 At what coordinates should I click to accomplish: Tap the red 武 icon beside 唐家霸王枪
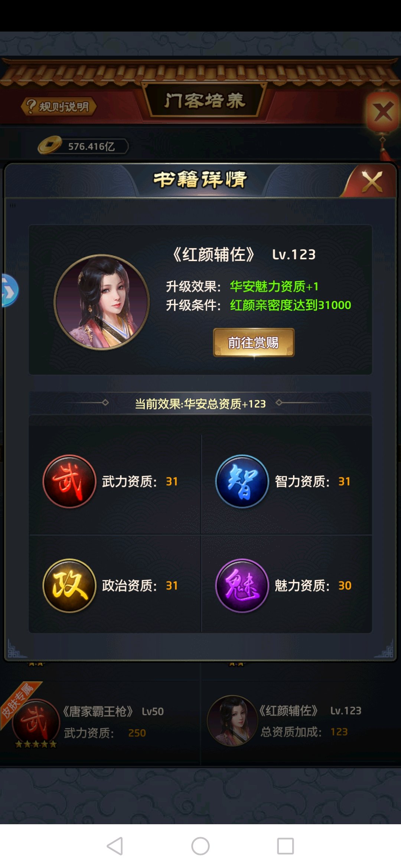point(36,722)
